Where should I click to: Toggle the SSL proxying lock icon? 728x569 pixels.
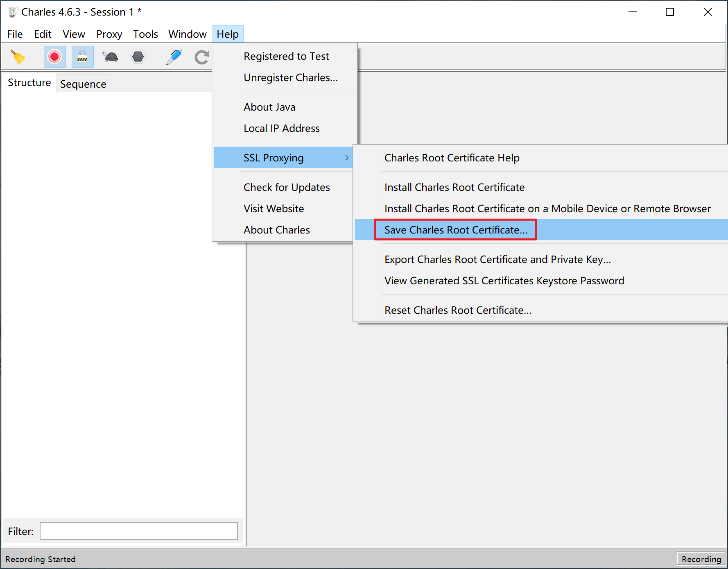pos(82,57)
